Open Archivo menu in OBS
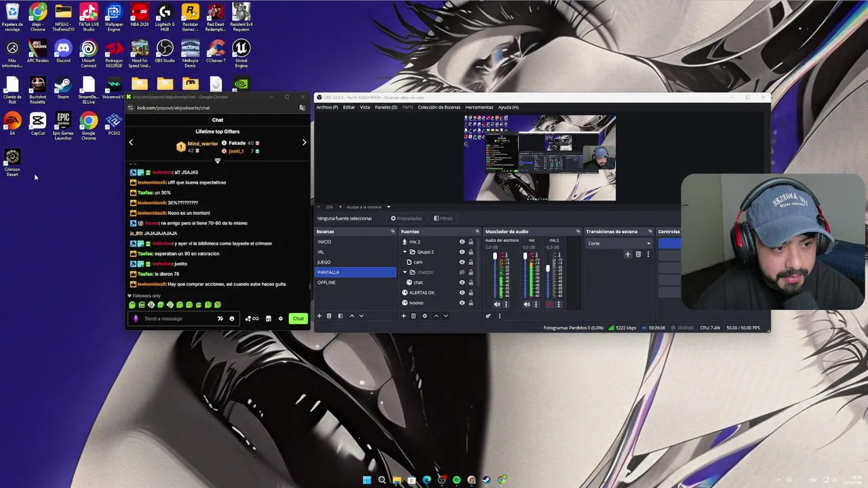This screenshot has width=868, height=488. [327, 107]
